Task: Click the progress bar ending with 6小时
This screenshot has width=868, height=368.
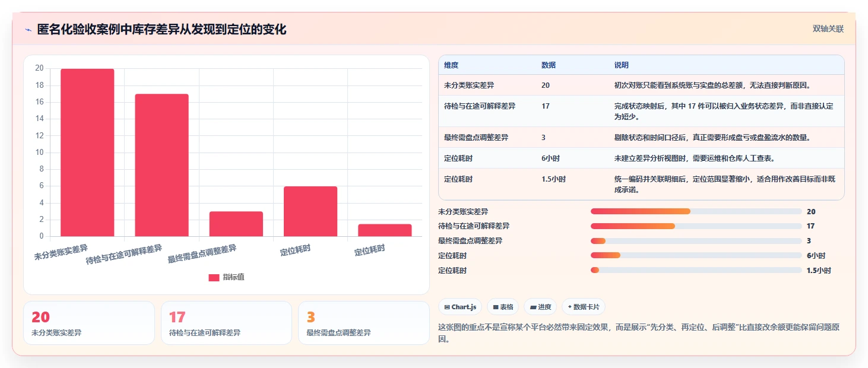Action: 696,255
